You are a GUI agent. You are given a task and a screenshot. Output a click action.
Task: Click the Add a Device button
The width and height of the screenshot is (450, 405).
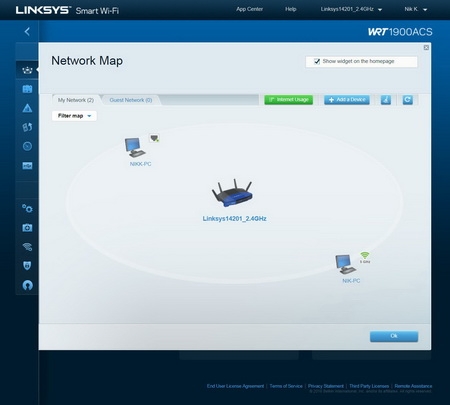[x=347, y=100]
